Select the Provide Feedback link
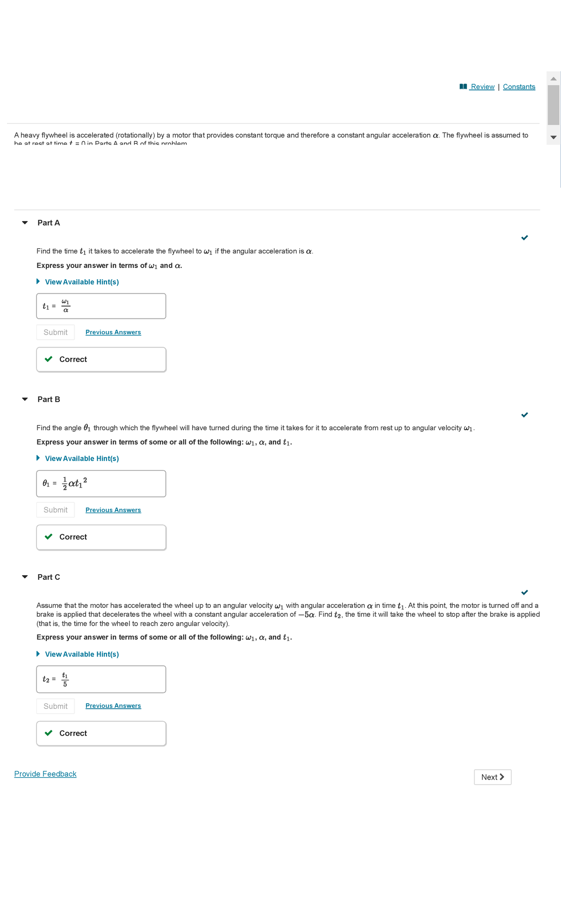Viewport: 561px width, 924px height. point(45,773)
